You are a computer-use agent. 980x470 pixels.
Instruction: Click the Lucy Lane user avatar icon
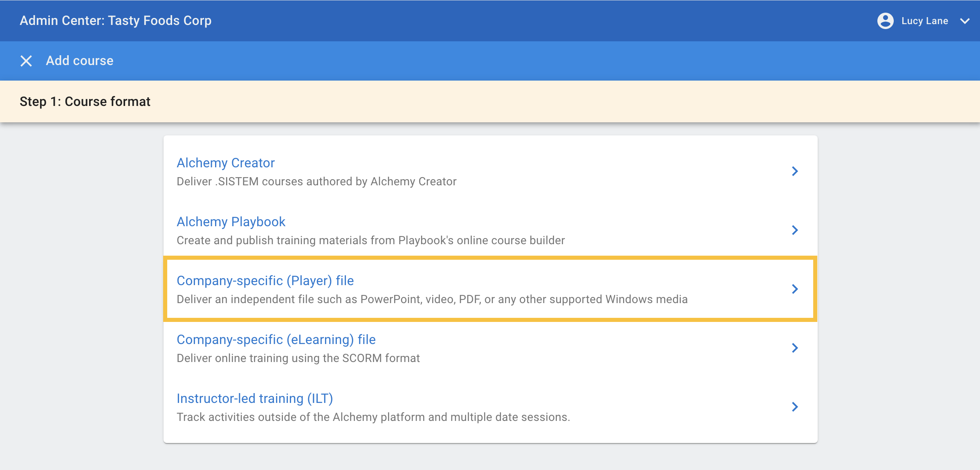tap(885, 21)
